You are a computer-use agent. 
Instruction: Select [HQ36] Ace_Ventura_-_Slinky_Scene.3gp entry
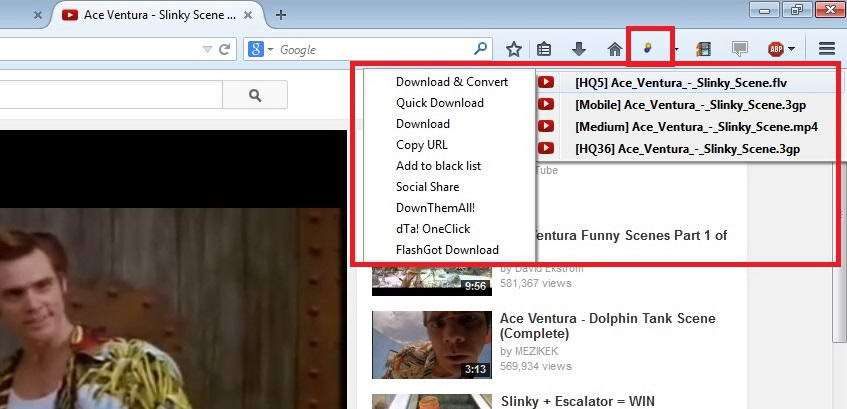(687, 149)
